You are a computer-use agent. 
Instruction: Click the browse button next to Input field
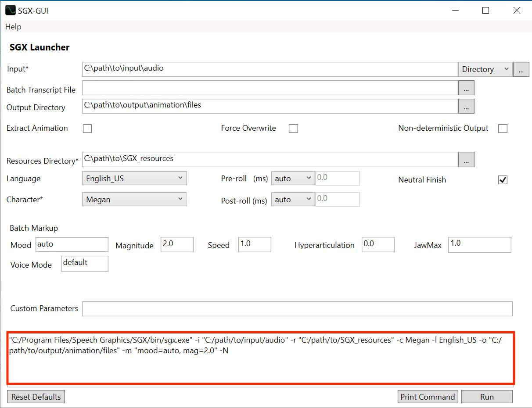point(521,69)
